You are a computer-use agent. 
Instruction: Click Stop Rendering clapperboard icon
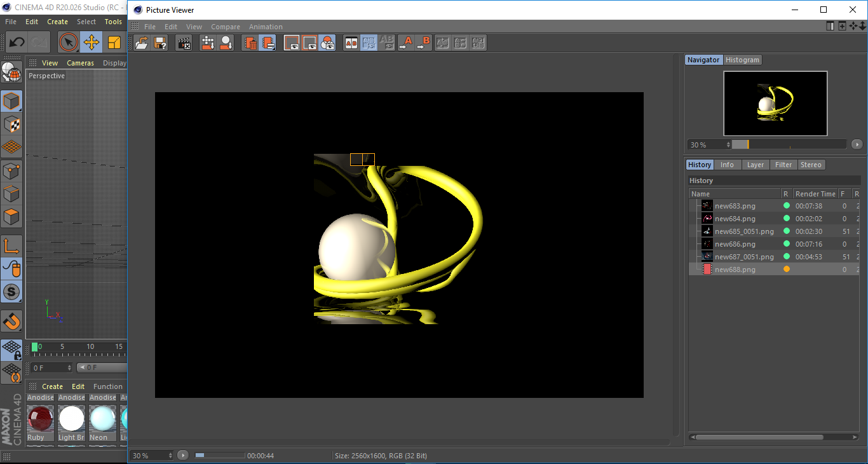(x=184, y=43)
